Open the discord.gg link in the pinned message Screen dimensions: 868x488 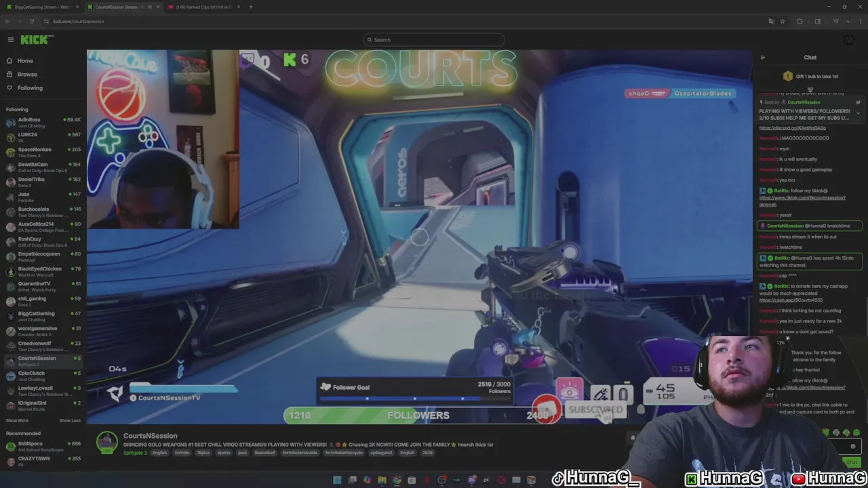[792, 128]
